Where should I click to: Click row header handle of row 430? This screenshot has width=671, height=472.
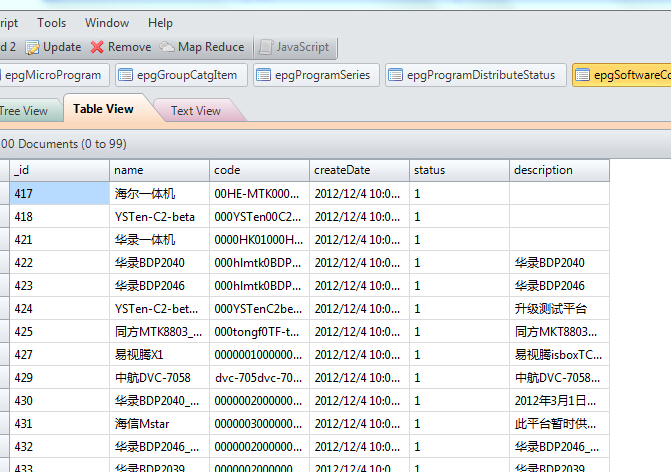coord(4,401)
